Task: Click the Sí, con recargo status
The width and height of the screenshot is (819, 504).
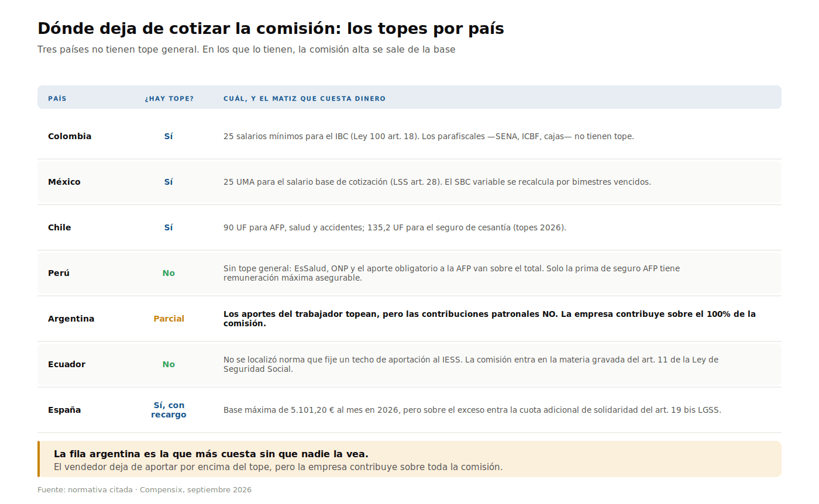Action: coord(168,410)
